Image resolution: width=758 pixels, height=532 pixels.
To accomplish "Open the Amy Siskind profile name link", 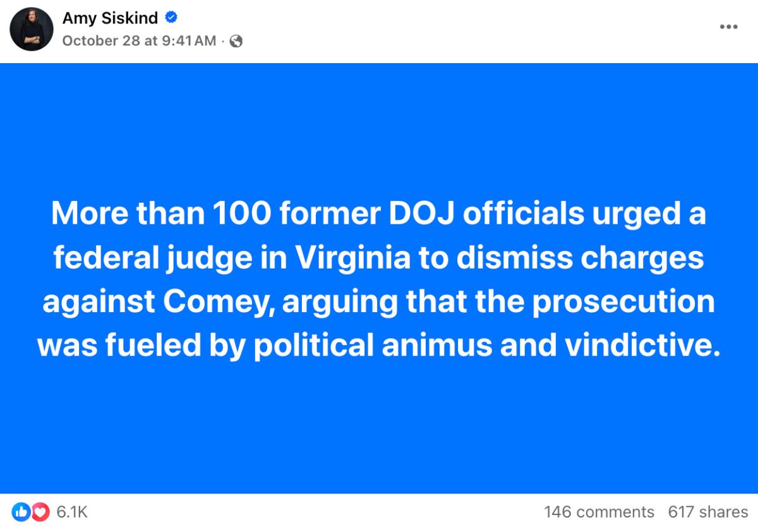I will [110, 18].
